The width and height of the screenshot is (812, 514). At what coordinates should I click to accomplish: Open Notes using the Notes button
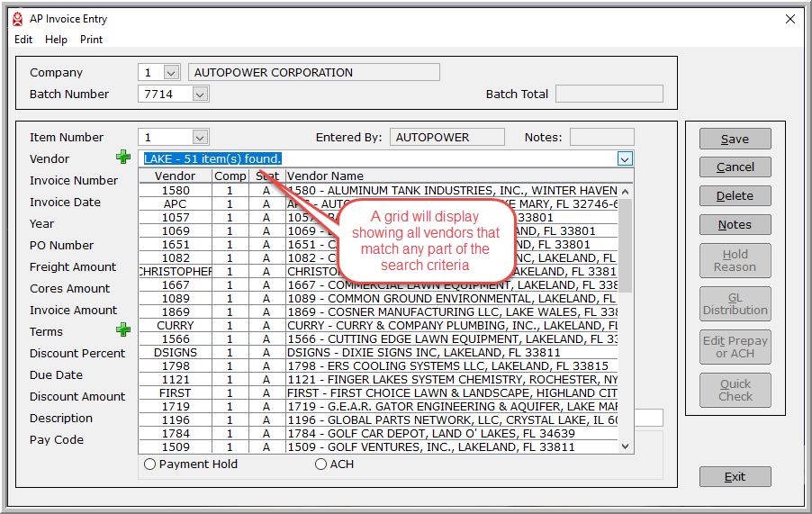pos(735,225)
